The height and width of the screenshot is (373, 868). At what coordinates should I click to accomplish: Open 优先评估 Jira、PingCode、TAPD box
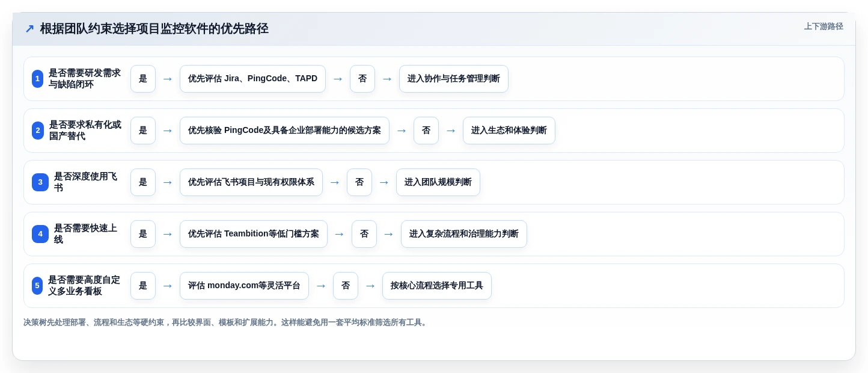252,79
